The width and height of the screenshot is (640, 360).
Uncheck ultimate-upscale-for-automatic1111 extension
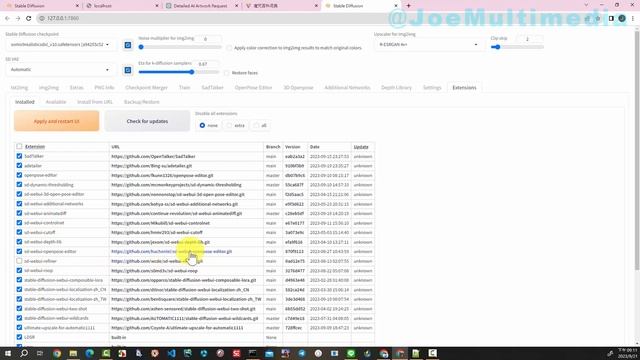click(x=19, y=327)
